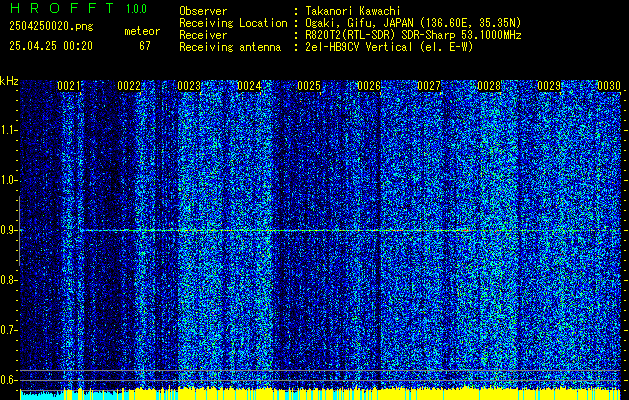This screenshot has height=400, width=629.
Task: Click the 0025 time marker
Action: (x=309, y=86)
